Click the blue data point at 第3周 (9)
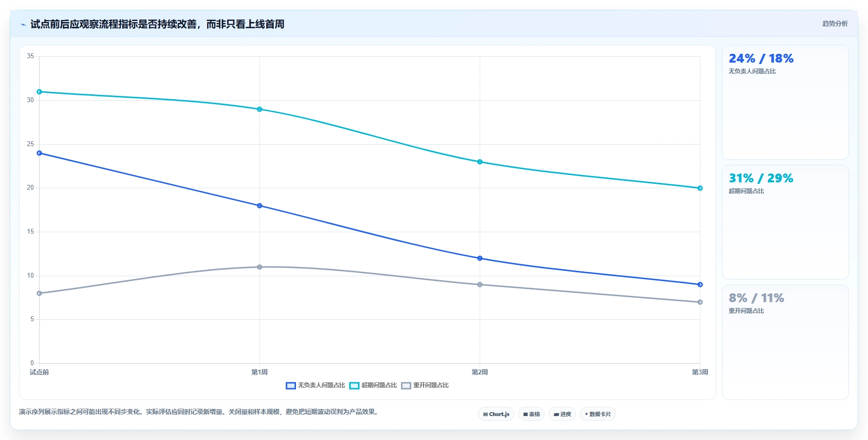Image resolution: width=868 pixels, height=440 pixels. click(x=700, y=285)
